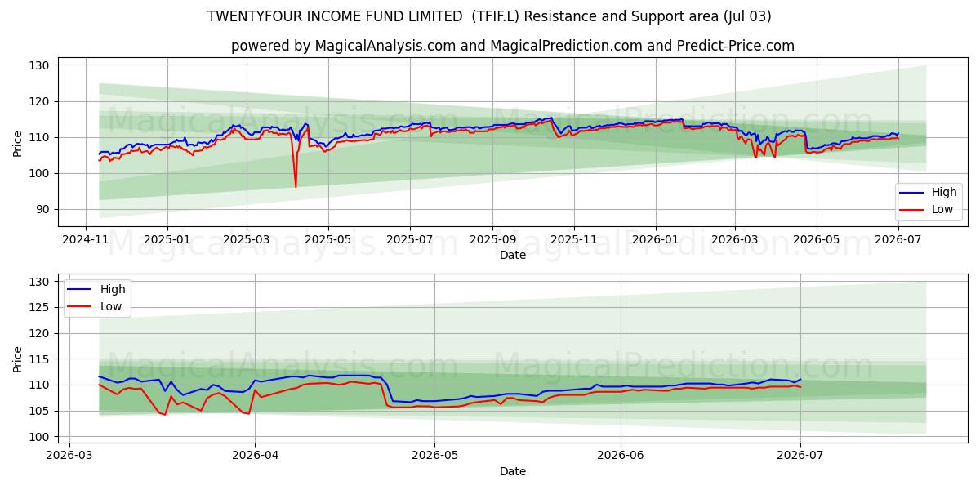Image resolution: width=980 pixels, height=490 pixels.
Task: Click the 'Date' axis title of the bottom chart
Action: (x=513, y=471)
